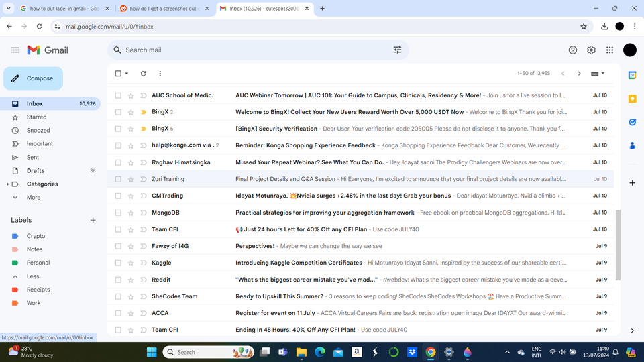Show search options filter icon

(x=397, y=50)
